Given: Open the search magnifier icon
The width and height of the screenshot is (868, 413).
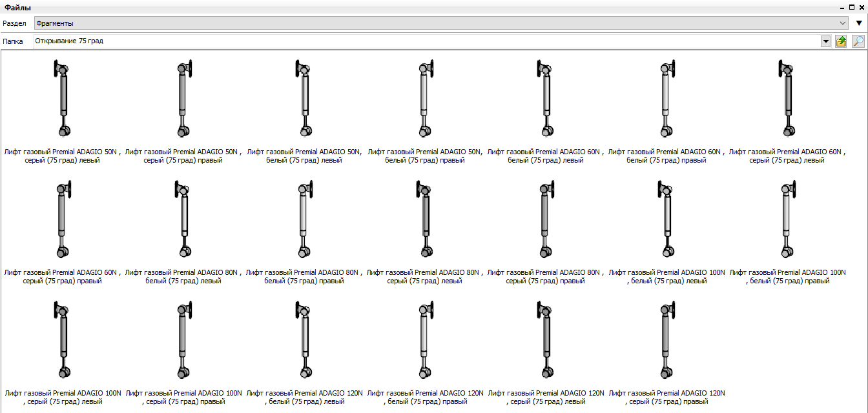Looking at the screenshot, I should (858, 41).
